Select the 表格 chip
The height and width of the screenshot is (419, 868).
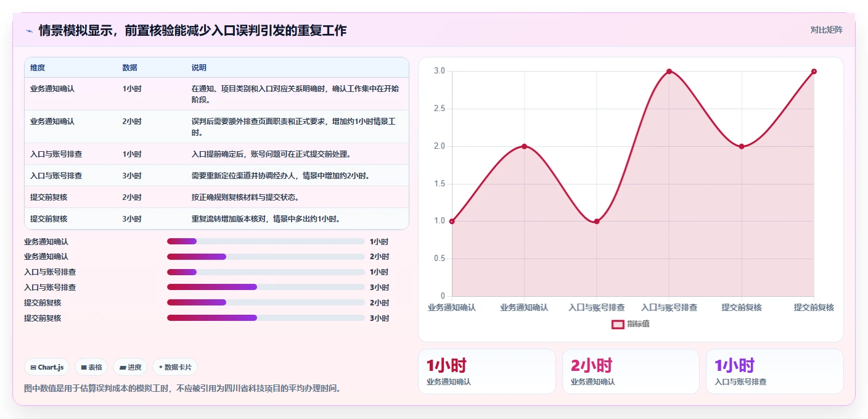pyautogui.click(x=91, y=367)
